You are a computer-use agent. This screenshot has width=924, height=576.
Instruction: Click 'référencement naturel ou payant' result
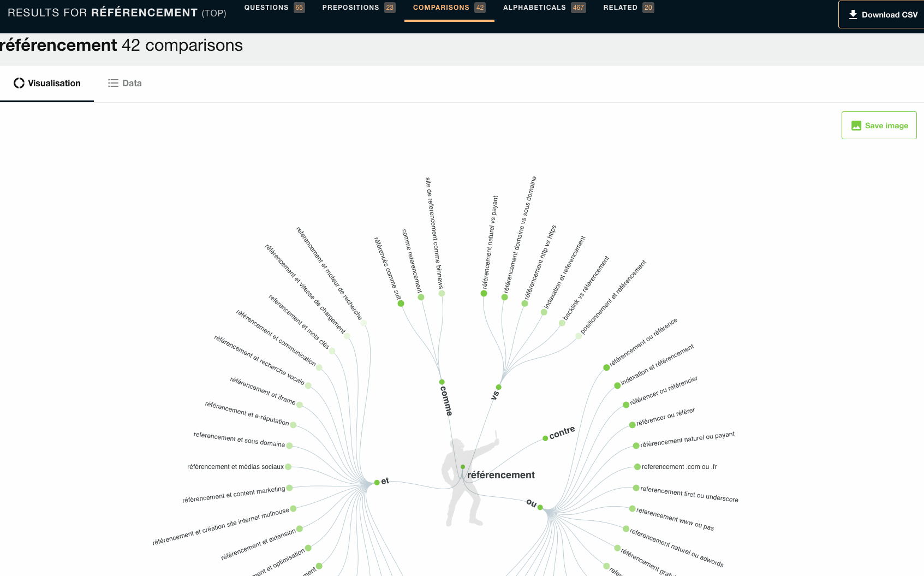[687, 440]
